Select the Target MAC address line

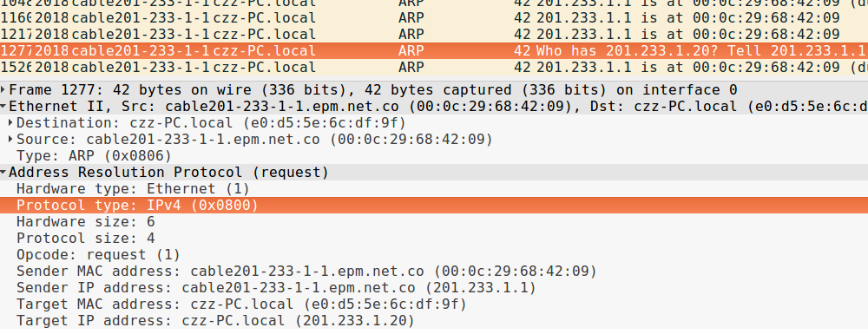[x=434, y=305]
